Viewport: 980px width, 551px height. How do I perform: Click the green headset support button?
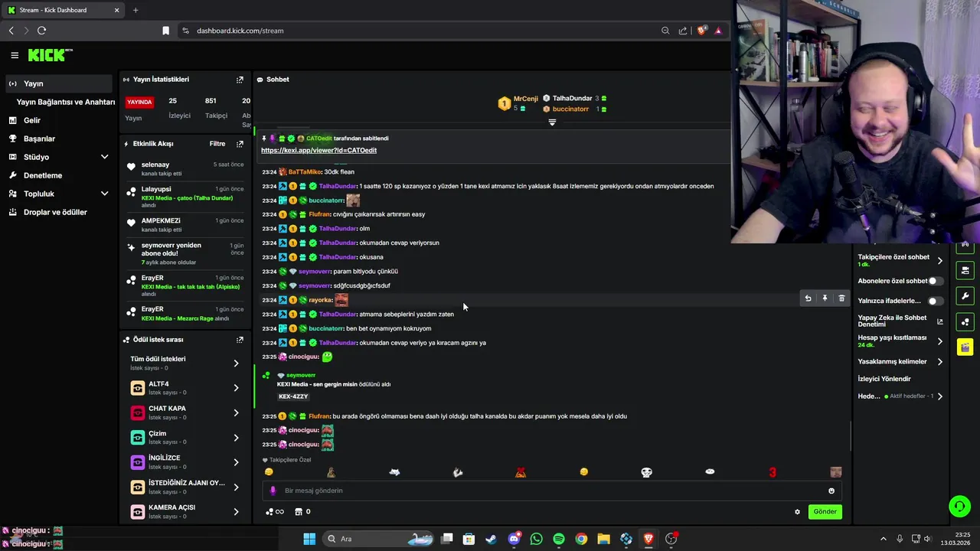click(959, 506)
